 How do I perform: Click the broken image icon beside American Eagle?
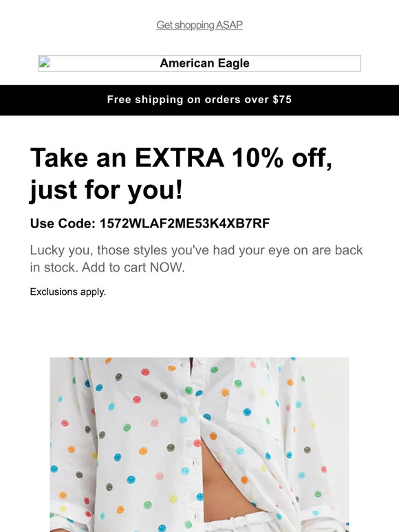pyautogui.click(x=45, y=62)
